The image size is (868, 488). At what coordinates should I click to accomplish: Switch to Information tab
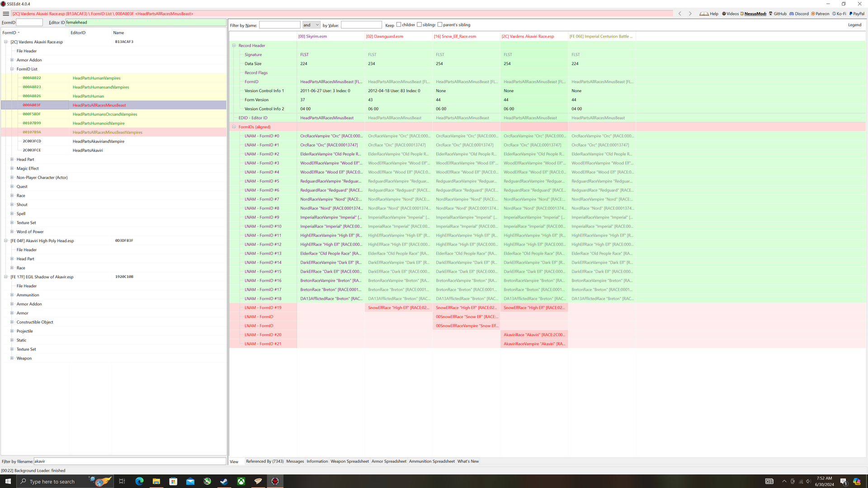click(x=317, y=461)
